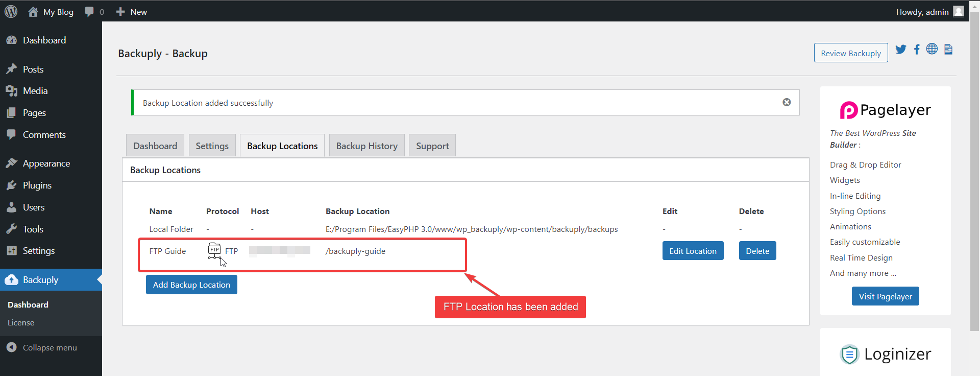Click the Name column header
This screenshot has width=980, height=376.
[161, 211]
